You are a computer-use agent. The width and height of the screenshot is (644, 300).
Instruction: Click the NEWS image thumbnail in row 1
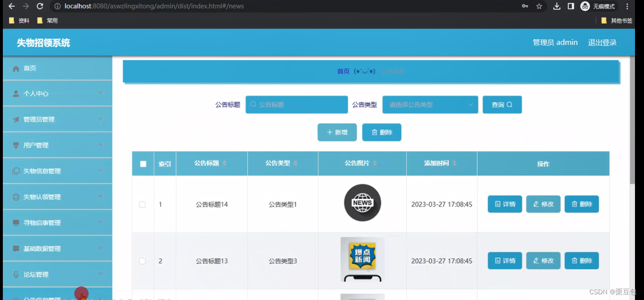coord(362,203)
